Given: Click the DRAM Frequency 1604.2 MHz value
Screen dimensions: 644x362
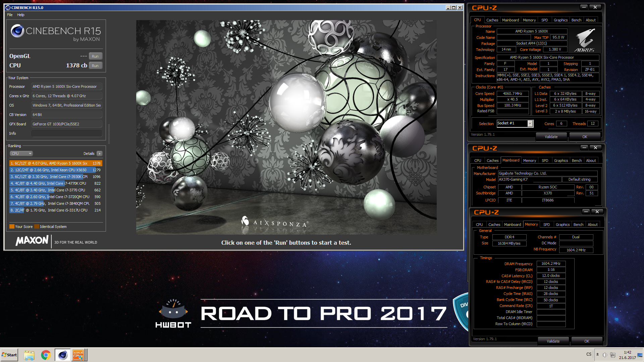Looking at the screenshot, I should (x=551, y=264).
